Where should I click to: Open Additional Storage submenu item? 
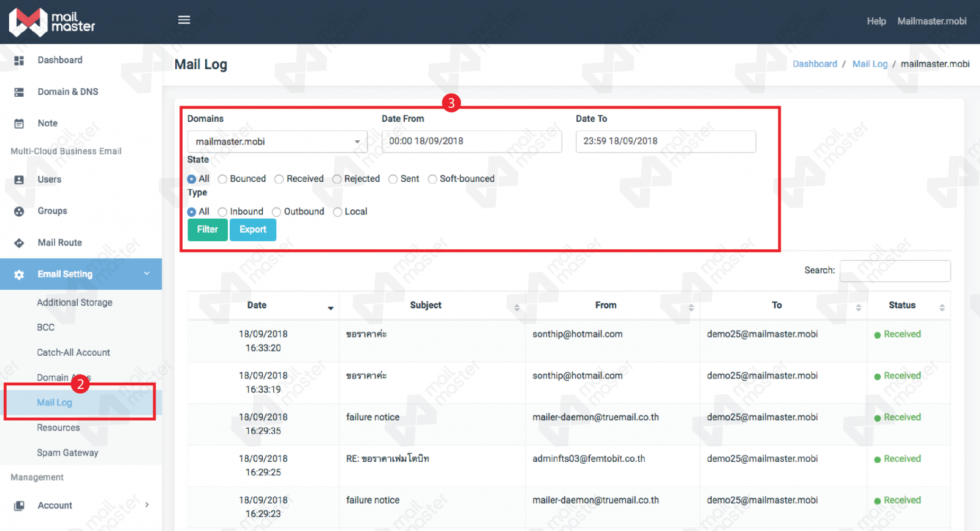[x=75, y=303]
